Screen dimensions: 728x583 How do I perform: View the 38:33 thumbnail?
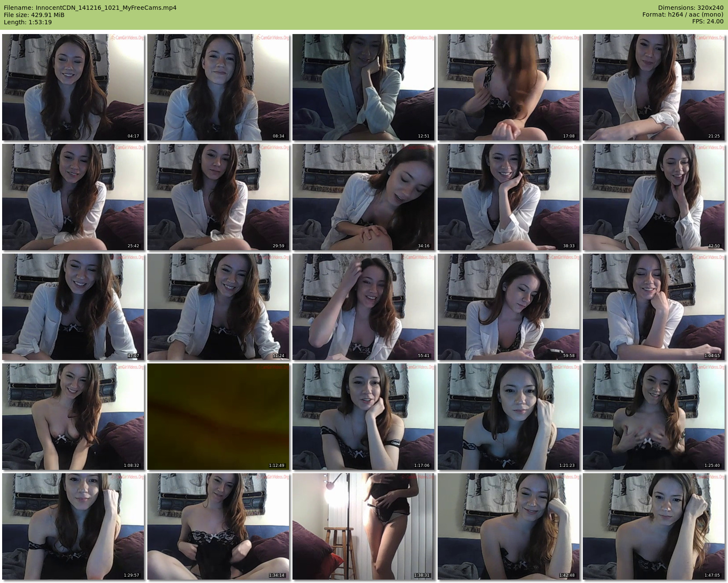point(509,197)
